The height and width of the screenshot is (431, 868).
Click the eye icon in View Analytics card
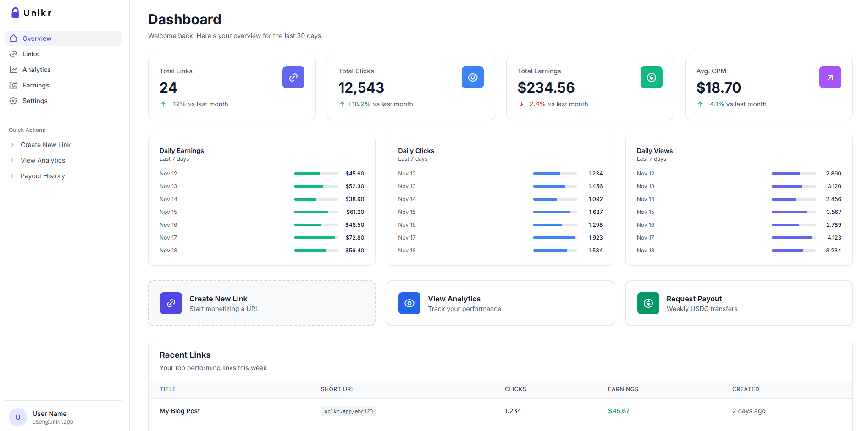click(x=409, y=303)
